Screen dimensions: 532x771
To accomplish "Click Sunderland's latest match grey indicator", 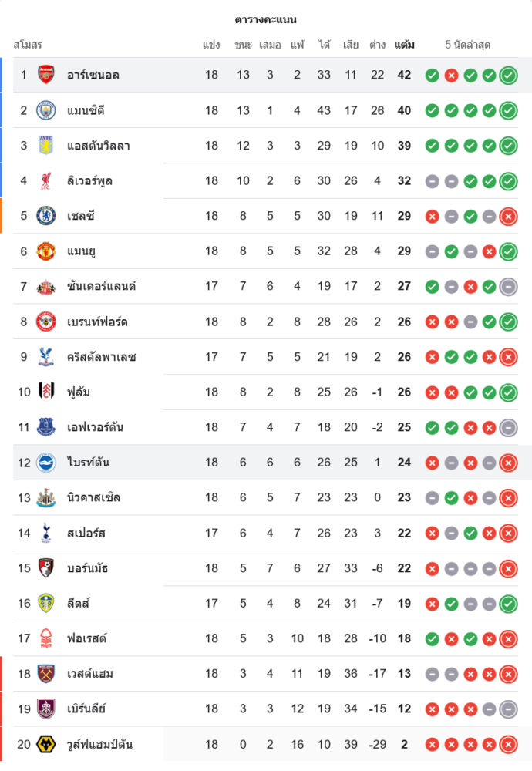I will coord(508,287).
